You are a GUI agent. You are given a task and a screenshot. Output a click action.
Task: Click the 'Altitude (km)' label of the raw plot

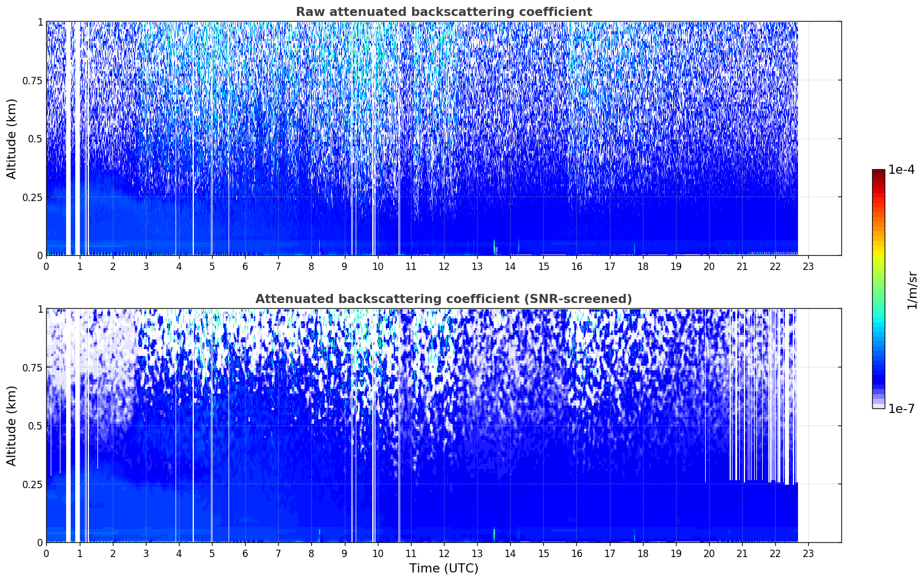[x=12, y=138]
